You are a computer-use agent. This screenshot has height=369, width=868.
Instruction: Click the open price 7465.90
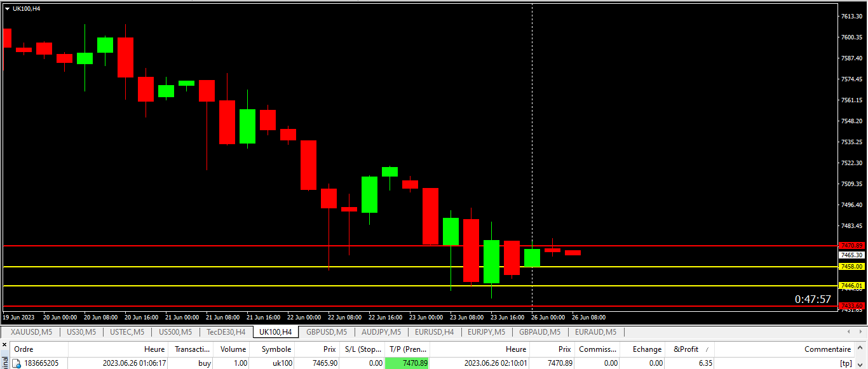pos(324,363)
